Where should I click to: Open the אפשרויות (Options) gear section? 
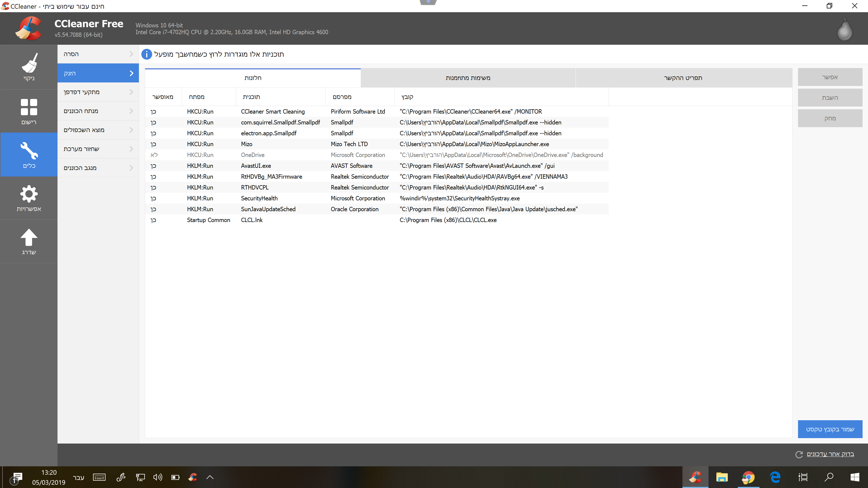[29, 198]
